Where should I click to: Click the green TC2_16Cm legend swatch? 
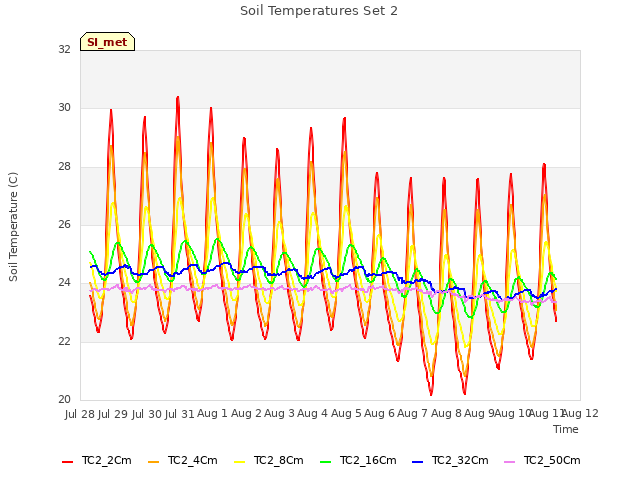point(326,462)
